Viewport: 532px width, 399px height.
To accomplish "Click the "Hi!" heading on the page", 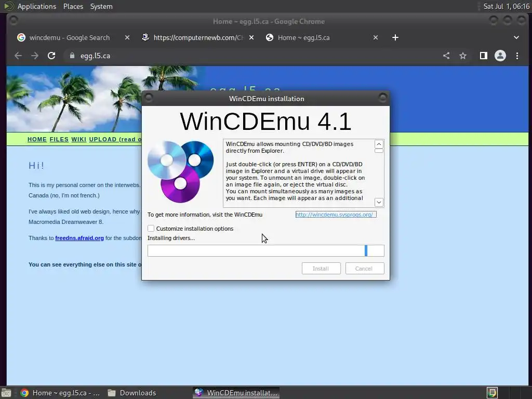I will click(37, 166).
